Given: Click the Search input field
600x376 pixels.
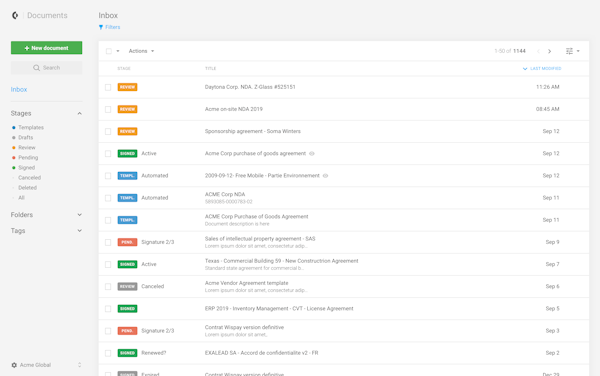Looking at the screenshot, I should coord(46,68).
